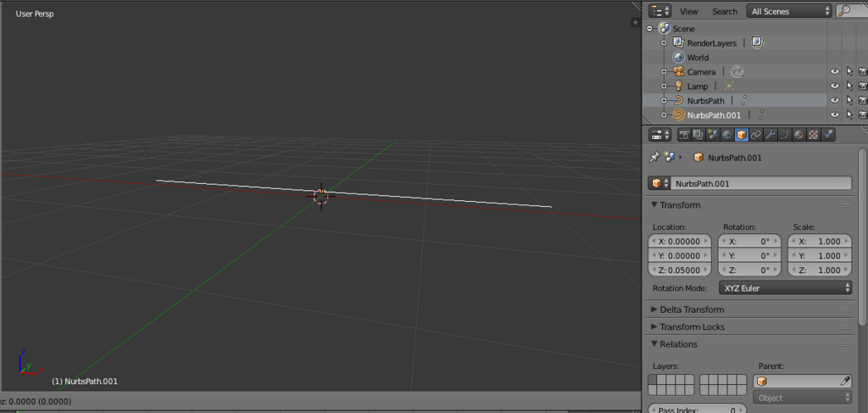Open the Object properties tab

pos(742,135)
